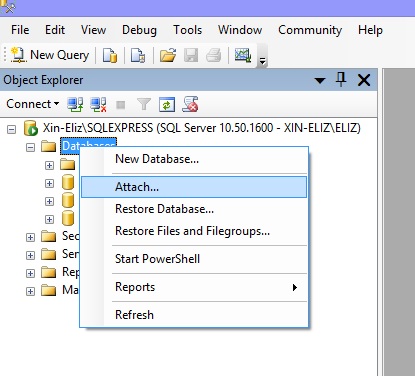This screenshot has height=376, width=415.
Task: Open the Community menu
Action: (310, 30)
